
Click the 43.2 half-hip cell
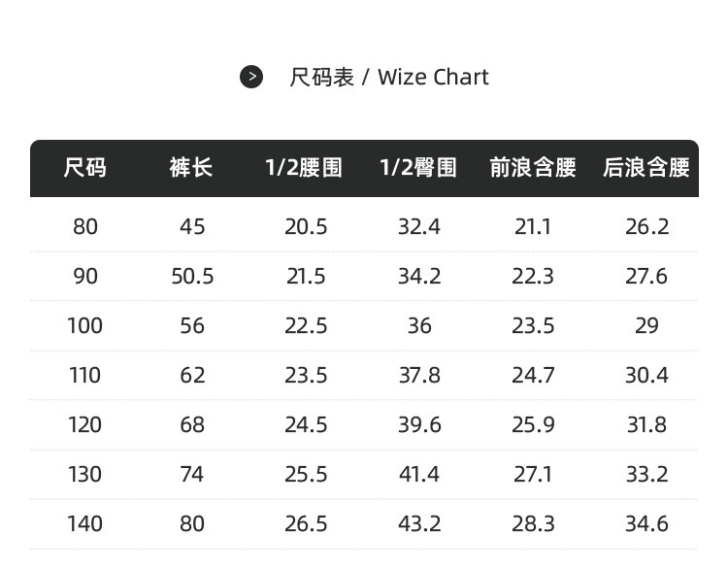[x=419, y=524]
